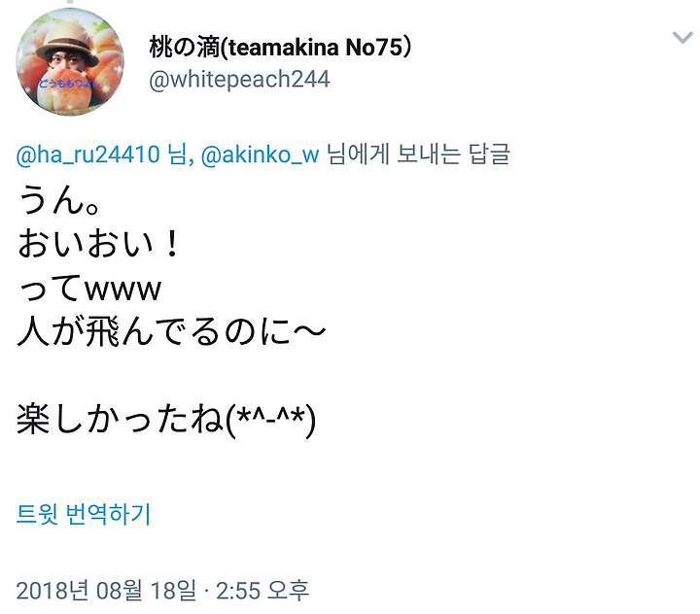Open the 2018년 08월 18일 date stamp
Viewport: 700px width, 614px height.
[106, 591]
